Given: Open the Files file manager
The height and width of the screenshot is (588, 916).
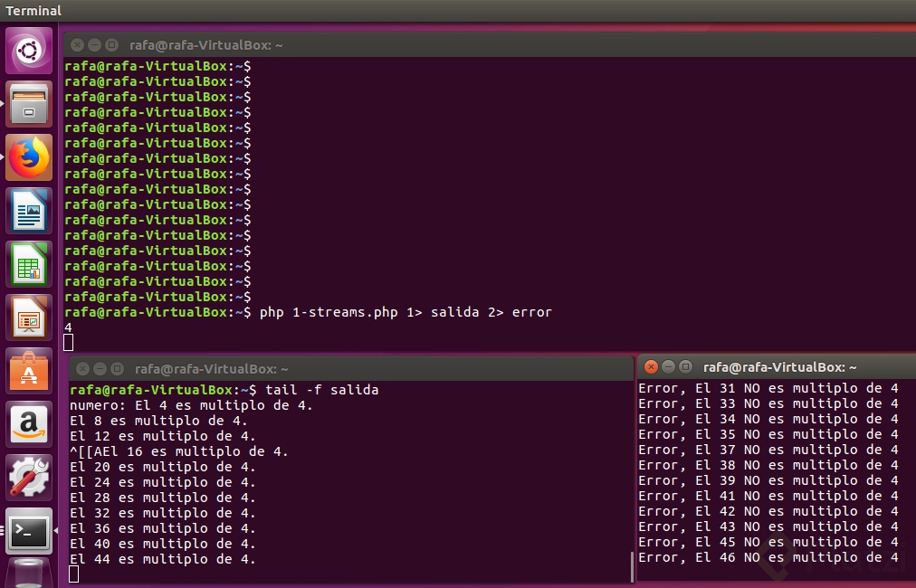Looking at the screenshot, I should [x=30, y=103].
